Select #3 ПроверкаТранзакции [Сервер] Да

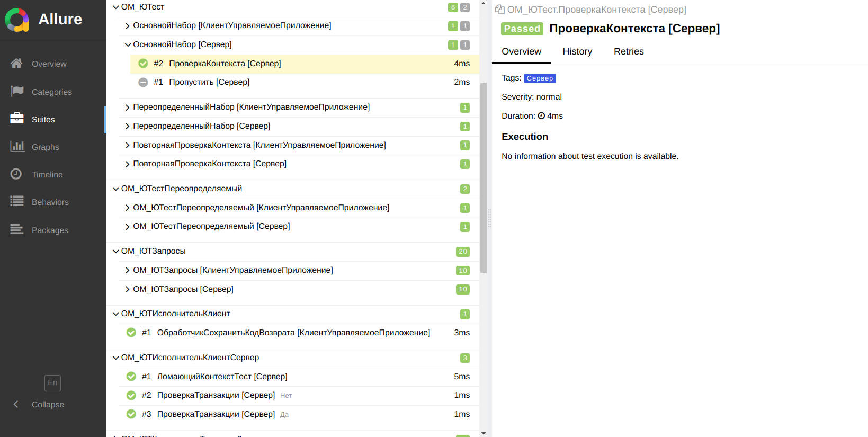[299, 414]
